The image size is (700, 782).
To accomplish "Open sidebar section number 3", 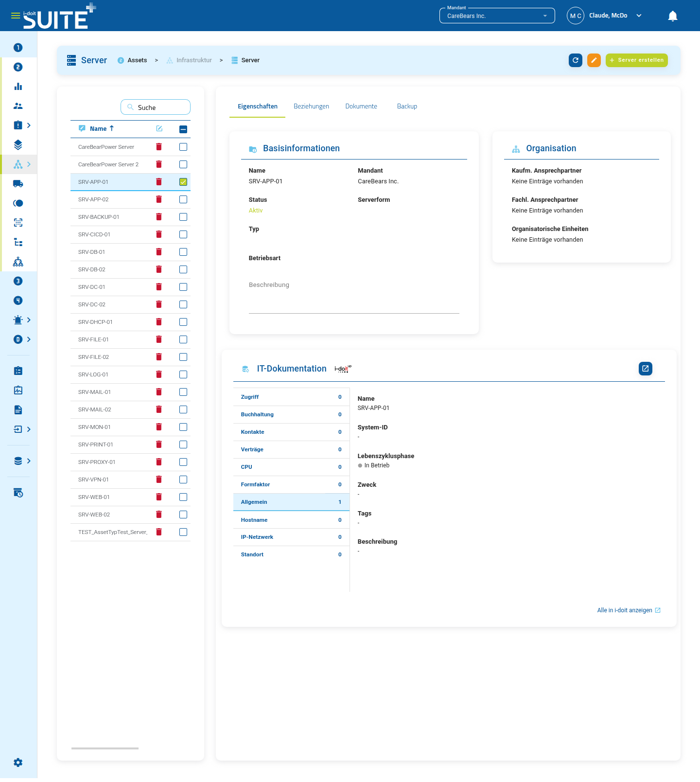I will pos(18,281).
